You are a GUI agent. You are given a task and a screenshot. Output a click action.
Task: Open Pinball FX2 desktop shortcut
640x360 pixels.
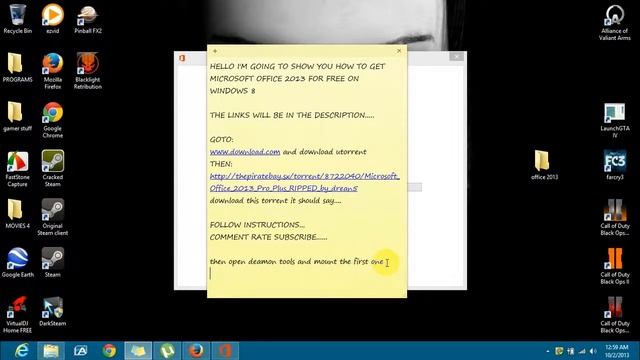pos(88,19)
